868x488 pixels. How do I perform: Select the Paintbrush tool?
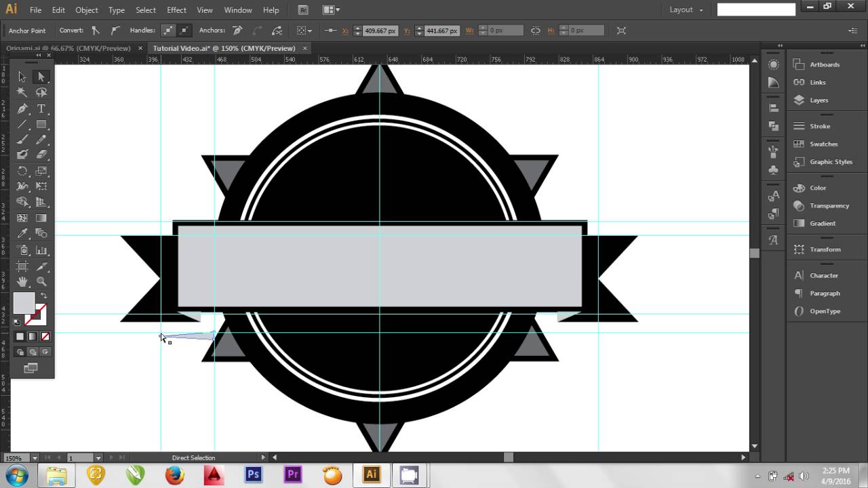[x=22, y=140]
